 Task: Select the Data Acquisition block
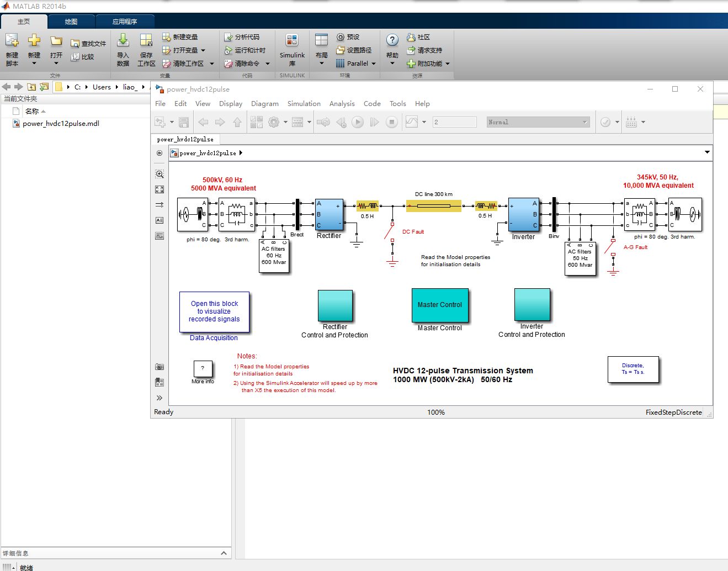[x=214, y=311]
